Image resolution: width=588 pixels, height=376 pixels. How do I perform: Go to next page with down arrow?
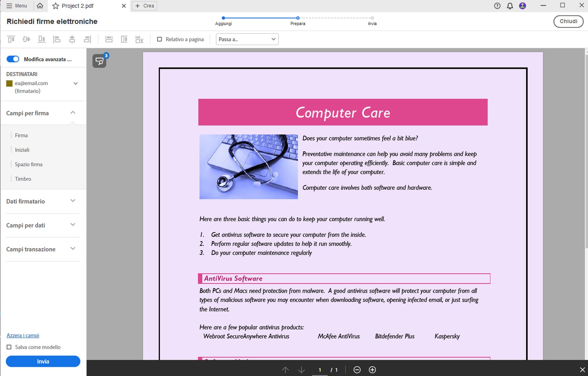[301, 370]
